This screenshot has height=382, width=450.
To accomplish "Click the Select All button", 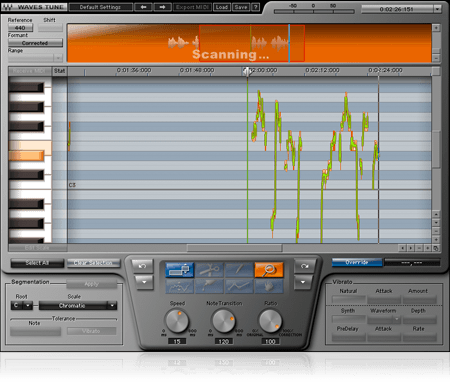I will point(37,263).
